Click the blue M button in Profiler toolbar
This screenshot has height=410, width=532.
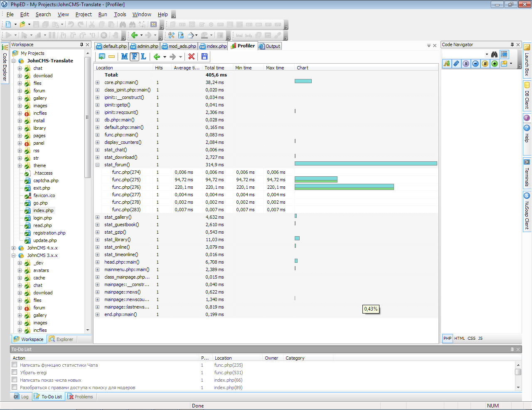click(x=124, y=57)
